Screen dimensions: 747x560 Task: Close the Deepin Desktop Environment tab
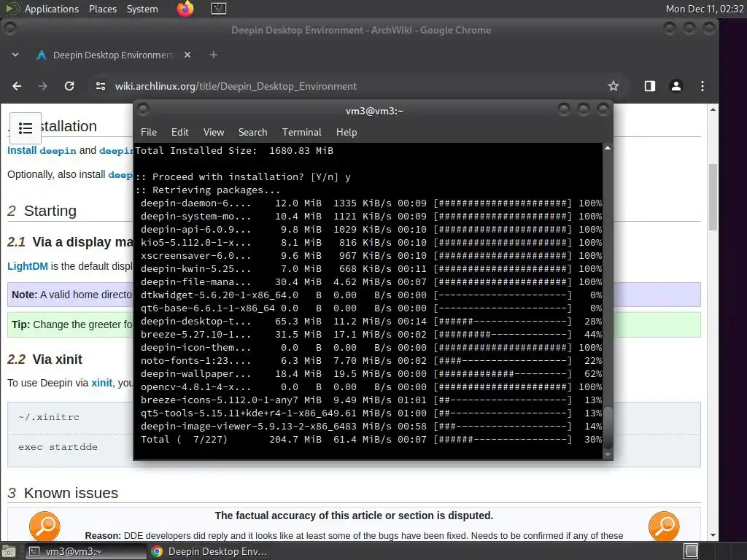point(187,55)
